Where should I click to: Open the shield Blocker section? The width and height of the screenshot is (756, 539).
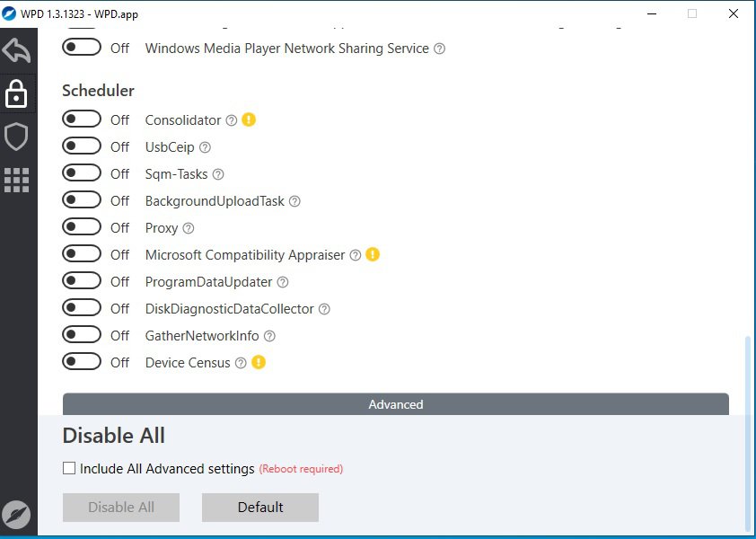[17, 137]
